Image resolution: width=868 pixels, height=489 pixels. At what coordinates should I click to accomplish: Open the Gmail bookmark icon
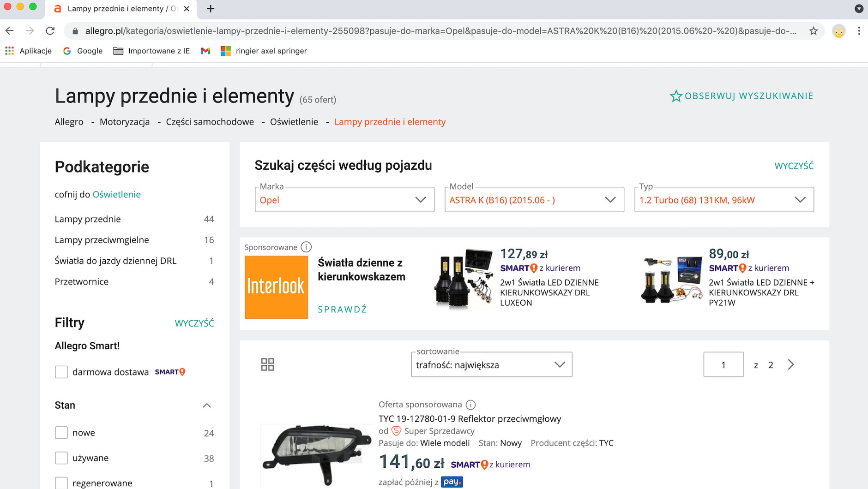(x=205, y=51)
